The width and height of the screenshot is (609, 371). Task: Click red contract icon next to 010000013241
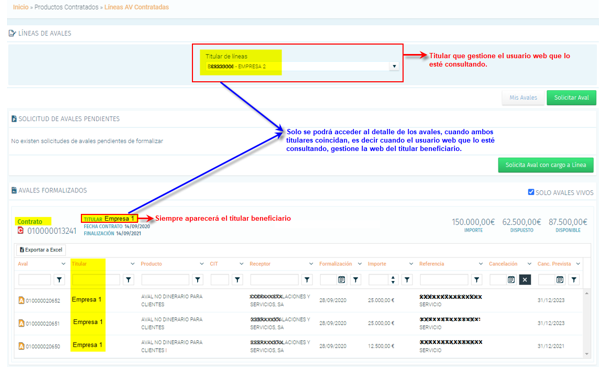click(20, 231)
